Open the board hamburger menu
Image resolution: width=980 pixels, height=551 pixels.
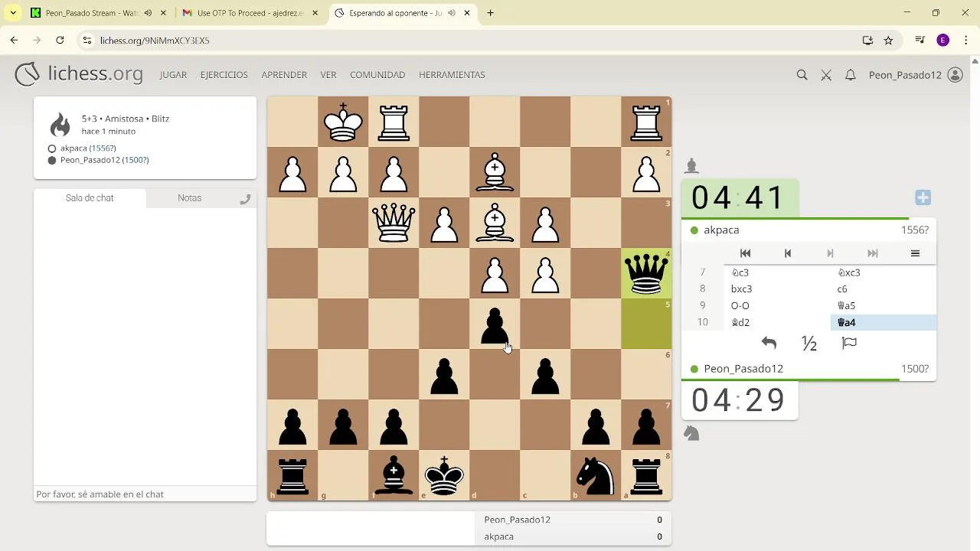point(915,253)
